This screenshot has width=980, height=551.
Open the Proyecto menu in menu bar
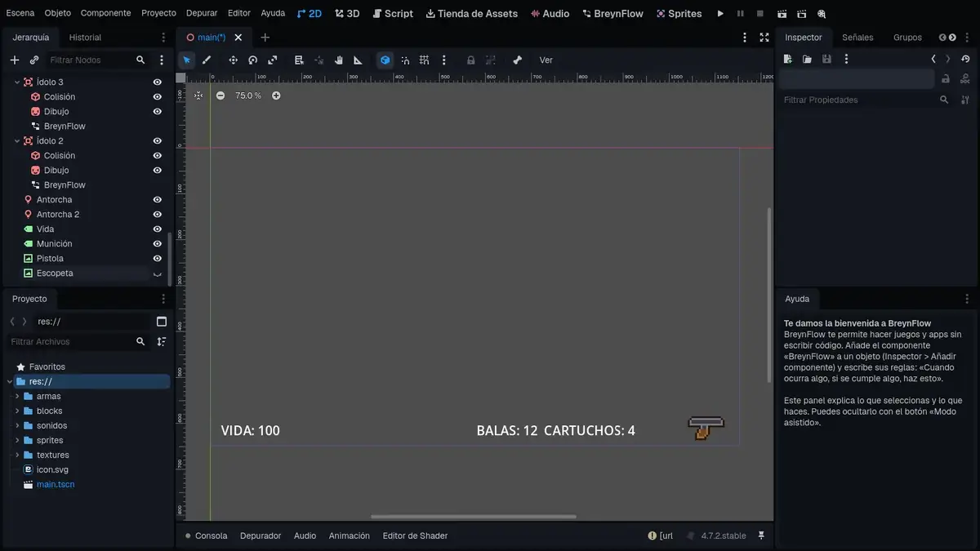coord(158,13)
